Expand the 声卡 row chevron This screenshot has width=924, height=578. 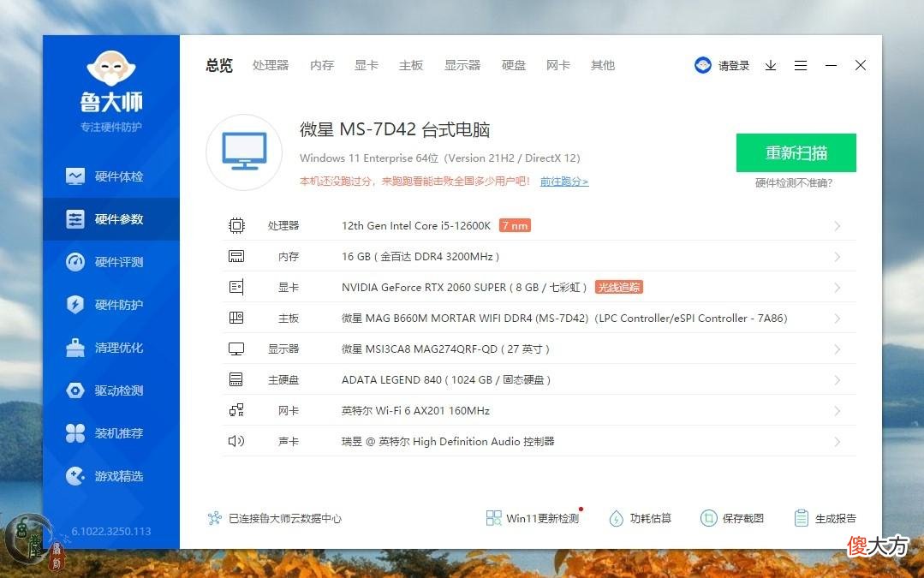click(838, 442)
